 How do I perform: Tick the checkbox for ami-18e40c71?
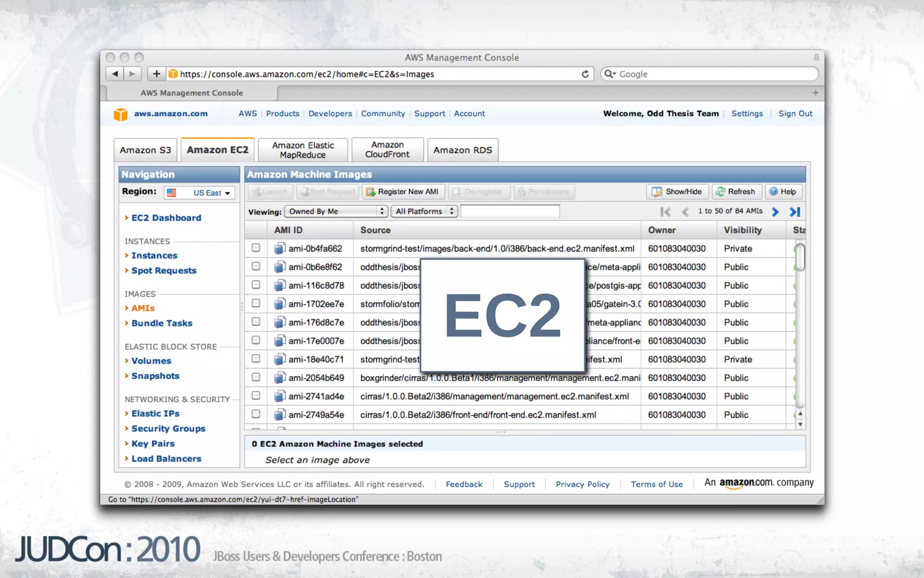pos(256,359)
